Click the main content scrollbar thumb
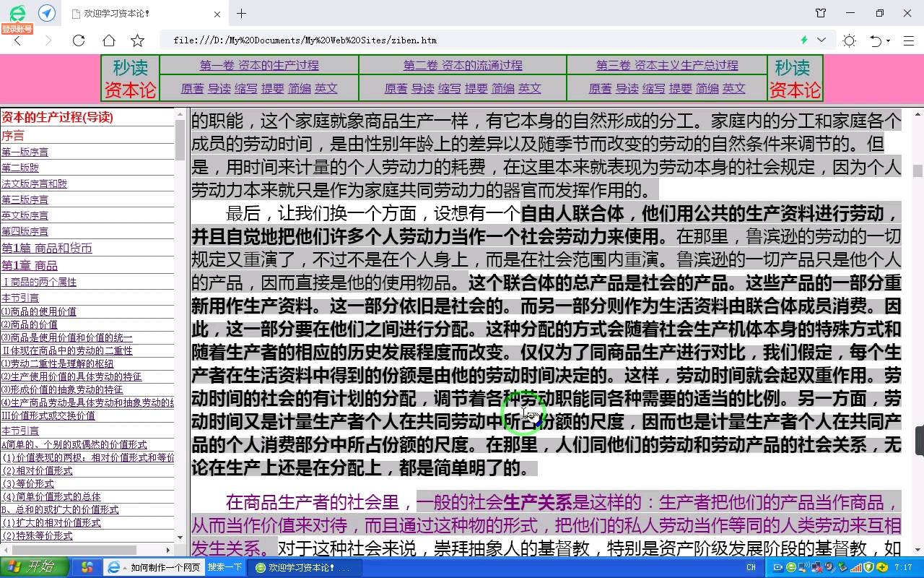The image size is (924, 578). pyautogui.click(x=918, y=171)
